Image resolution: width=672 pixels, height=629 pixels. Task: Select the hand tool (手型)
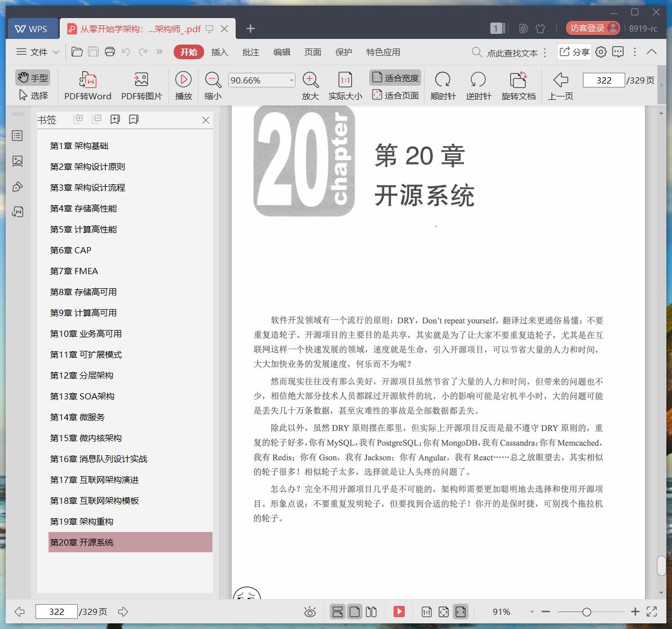(33, 78)
